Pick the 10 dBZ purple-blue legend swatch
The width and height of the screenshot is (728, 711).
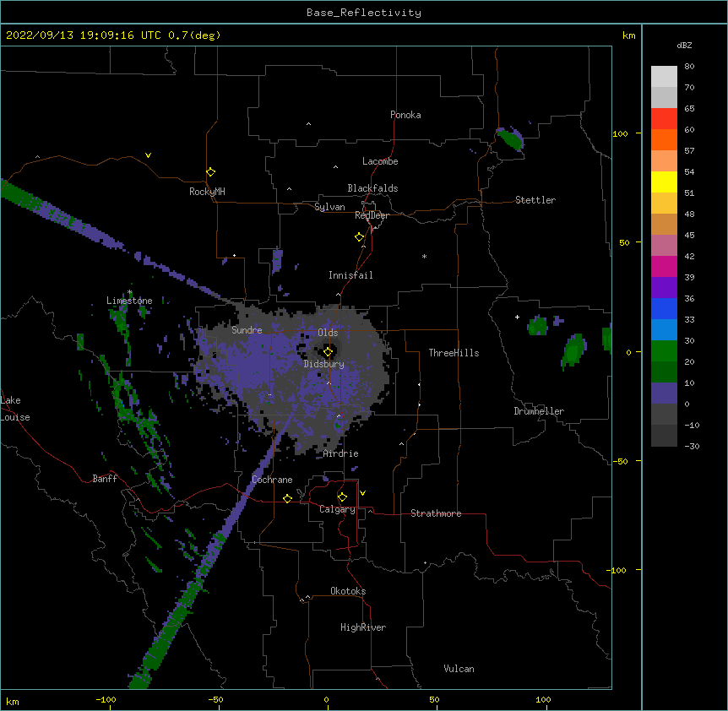664,393
